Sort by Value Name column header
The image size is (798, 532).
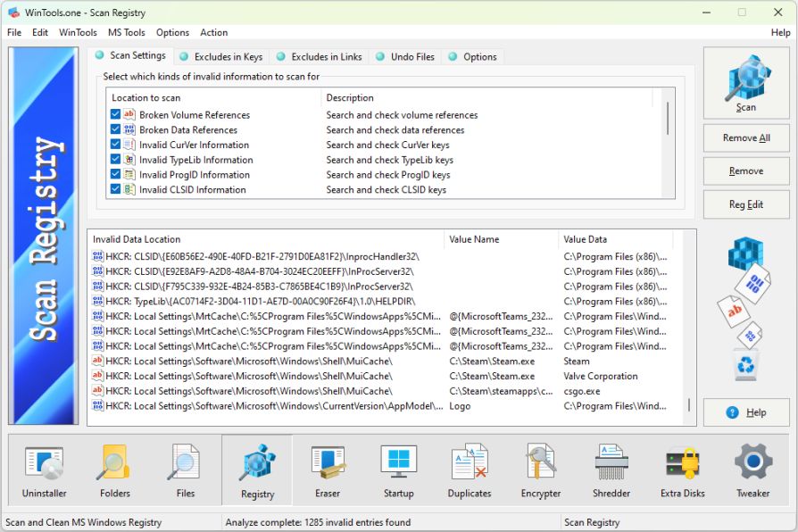click(502, 239)
